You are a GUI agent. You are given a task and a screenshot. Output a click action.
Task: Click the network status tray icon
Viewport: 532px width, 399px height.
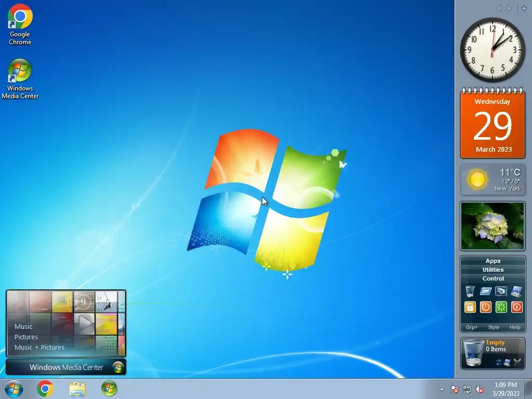point(467,390)
